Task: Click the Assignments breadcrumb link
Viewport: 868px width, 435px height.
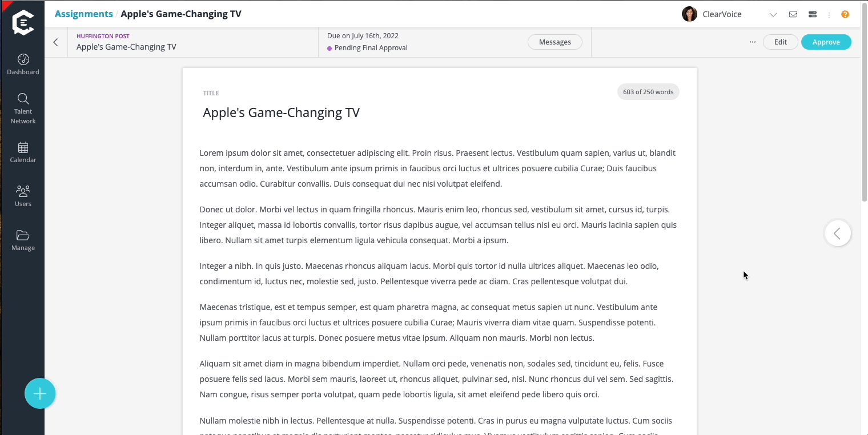Action: point(83,14)
